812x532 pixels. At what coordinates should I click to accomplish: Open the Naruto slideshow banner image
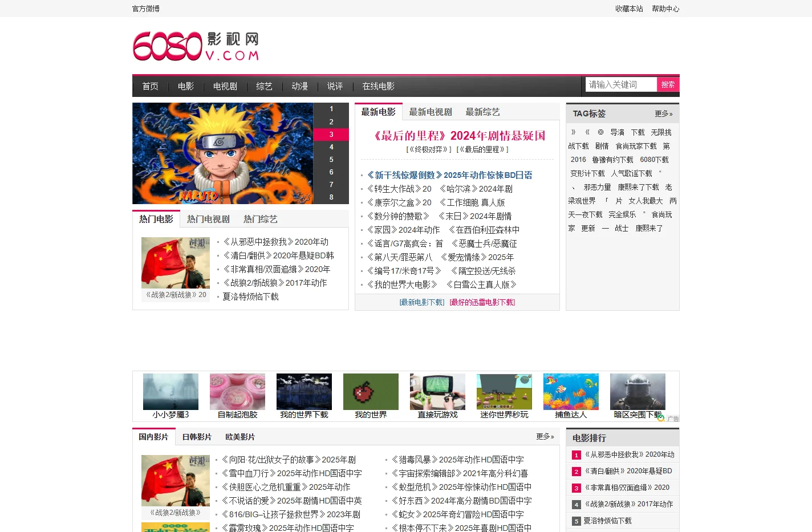pyautogui.click(x=223, y=153)
